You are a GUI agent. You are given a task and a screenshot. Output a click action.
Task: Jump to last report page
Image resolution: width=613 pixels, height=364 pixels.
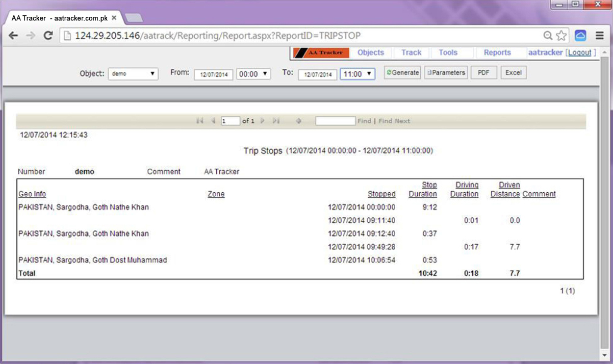coord(276,121)
